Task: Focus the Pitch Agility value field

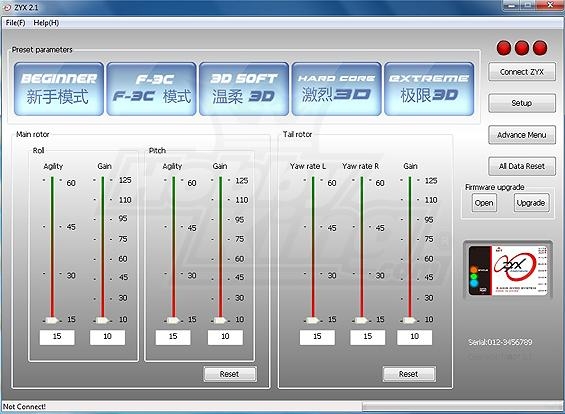Action: click(173, 337)
